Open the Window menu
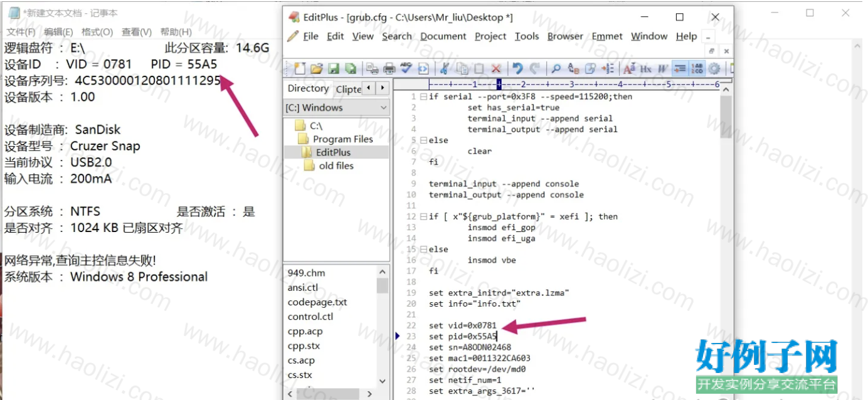 point(649,36)
